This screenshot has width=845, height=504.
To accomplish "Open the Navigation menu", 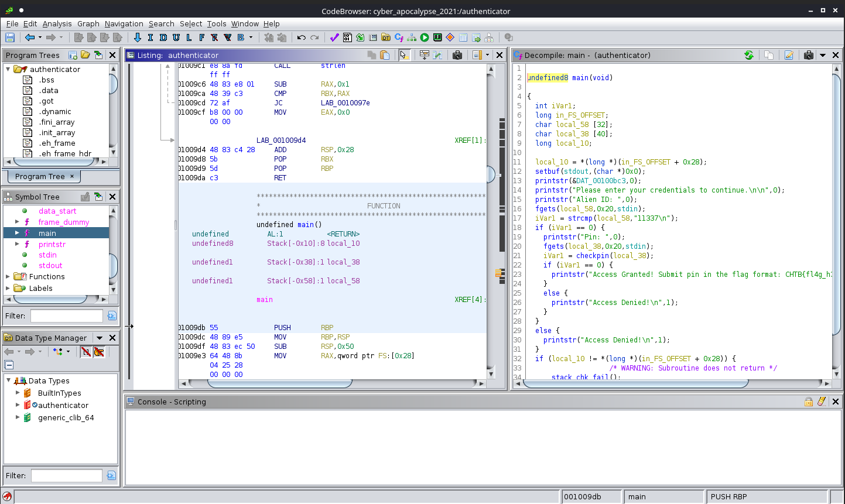I will point(124,23).
